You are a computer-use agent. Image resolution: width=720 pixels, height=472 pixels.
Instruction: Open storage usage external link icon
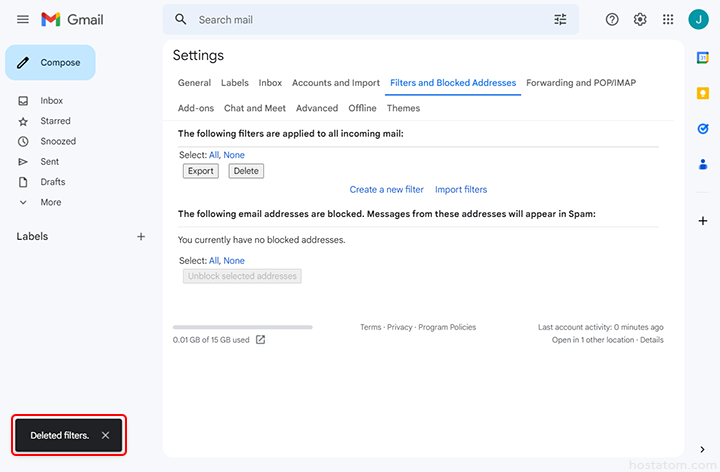click(261, 340)
